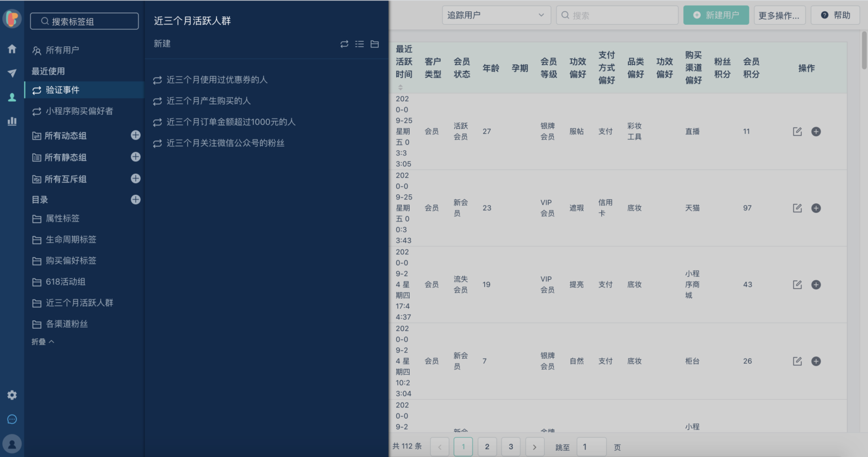
Task: Open the paper plane campaigns icon
Action: click(x=12, y=73)
